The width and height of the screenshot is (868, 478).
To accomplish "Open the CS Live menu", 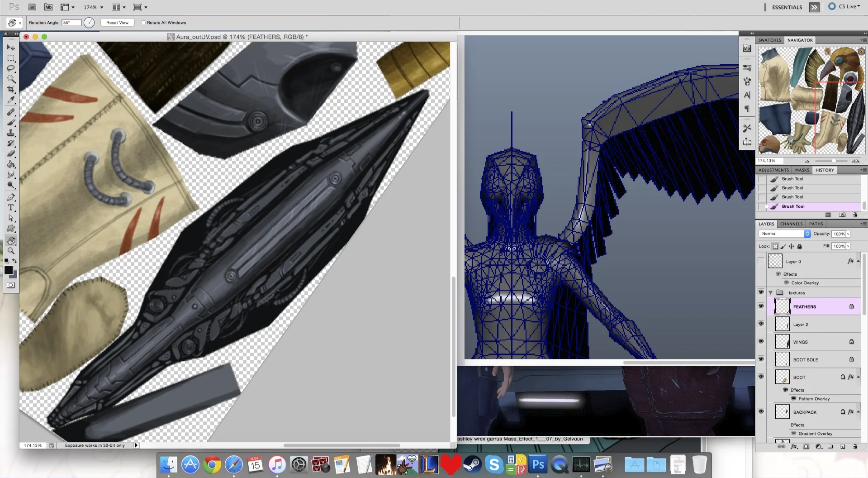I will pos(844,7).
